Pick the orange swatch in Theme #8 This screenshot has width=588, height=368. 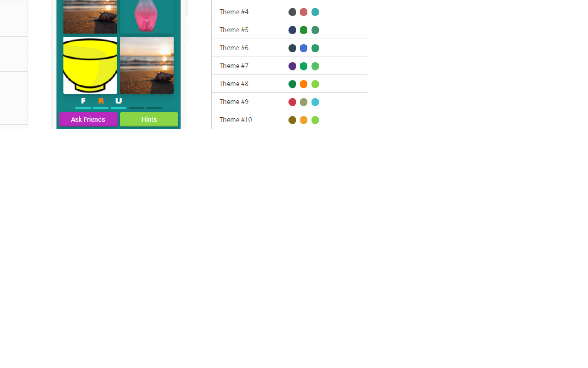click(x=304, y=84)
